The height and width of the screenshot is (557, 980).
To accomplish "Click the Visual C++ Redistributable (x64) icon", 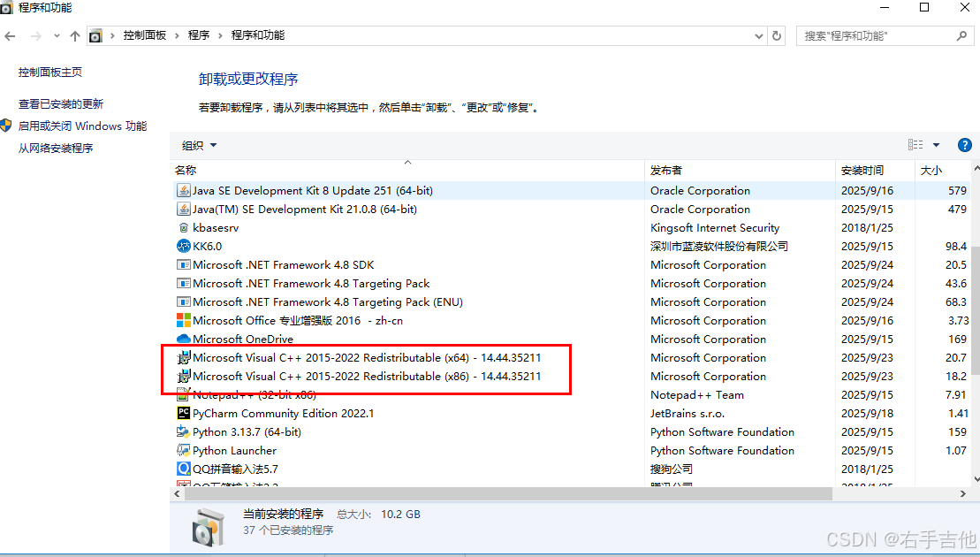I will (183, 358).
